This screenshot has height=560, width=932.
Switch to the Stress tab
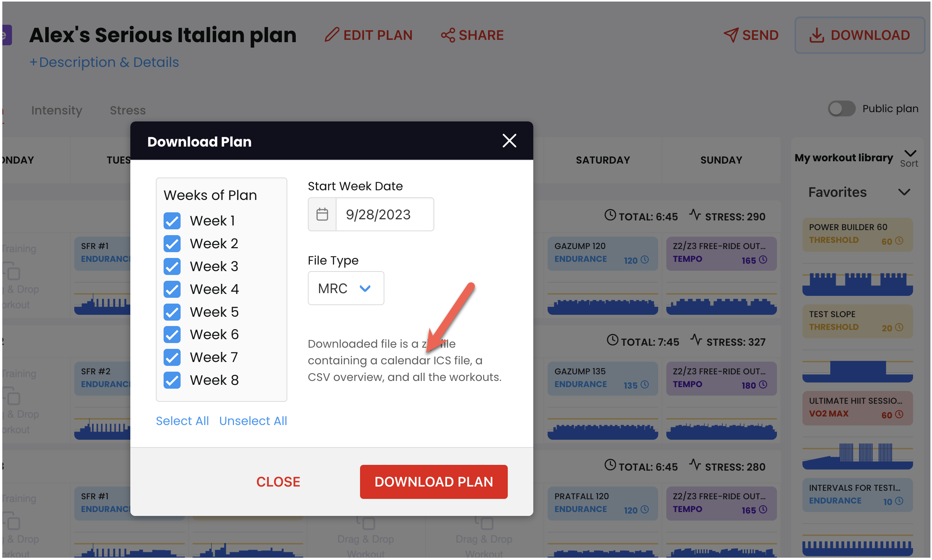pos(128,110)
